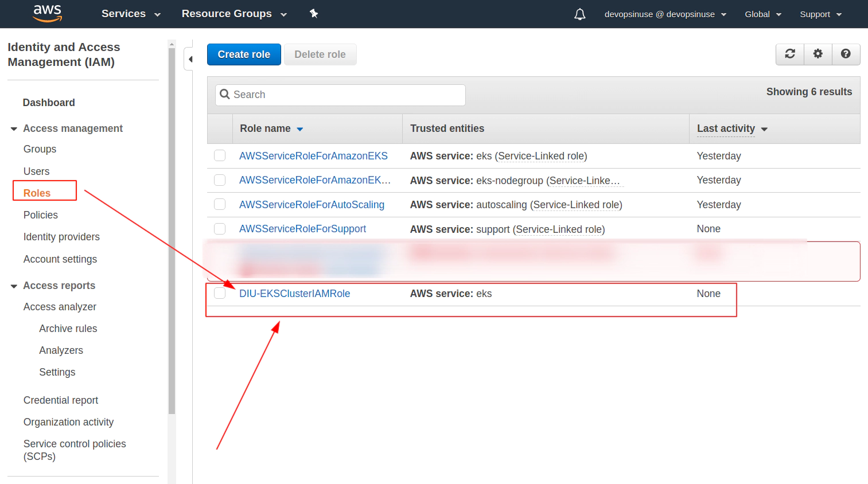
Task: Open the notifications bell
Action: (x=580, y=14)
